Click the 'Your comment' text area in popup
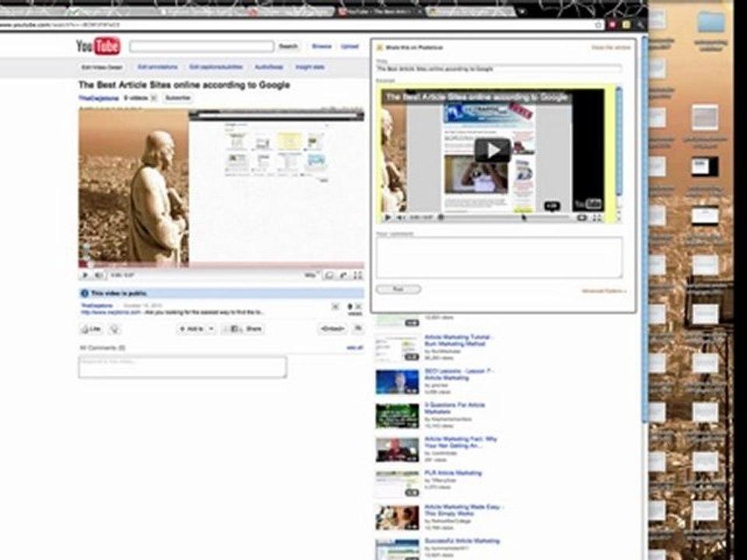 click(x=500, y=257)
